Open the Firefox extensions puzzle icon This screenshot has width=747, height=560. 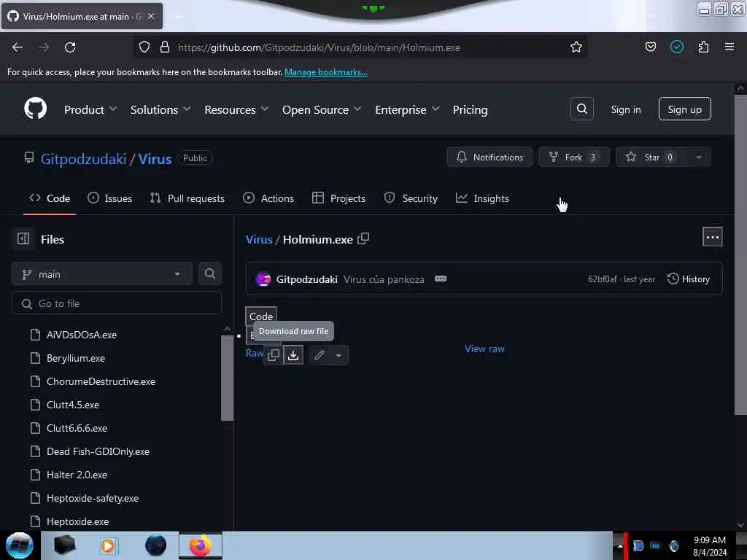703,47
